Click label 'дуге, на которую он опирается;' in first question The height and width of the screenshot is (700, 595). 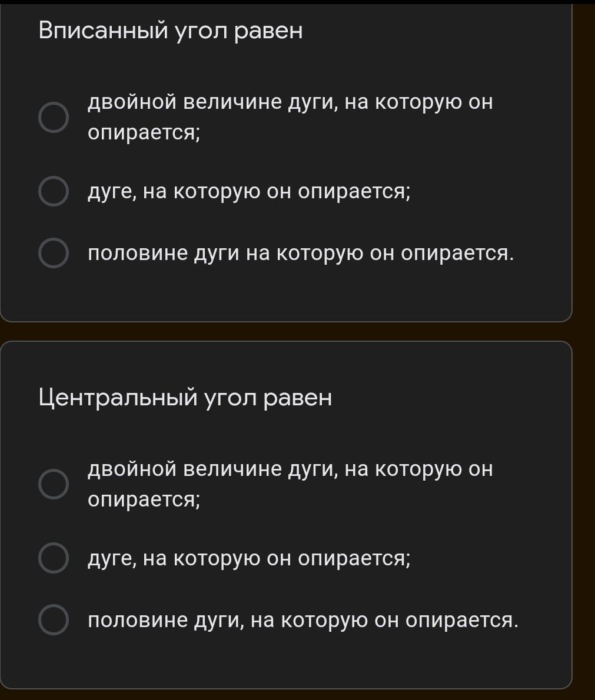pos(250,192)
